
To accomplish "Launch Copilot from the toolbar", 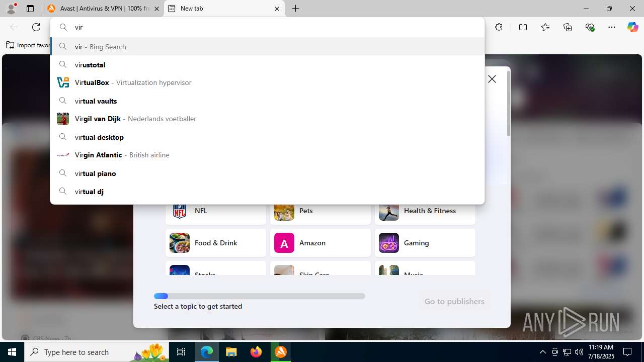I will (632, 27).
